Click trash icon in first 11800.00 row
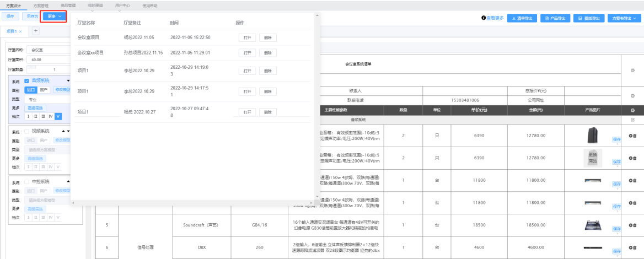The width and height of the screenshot is (644, 259). tap(635, 181)
